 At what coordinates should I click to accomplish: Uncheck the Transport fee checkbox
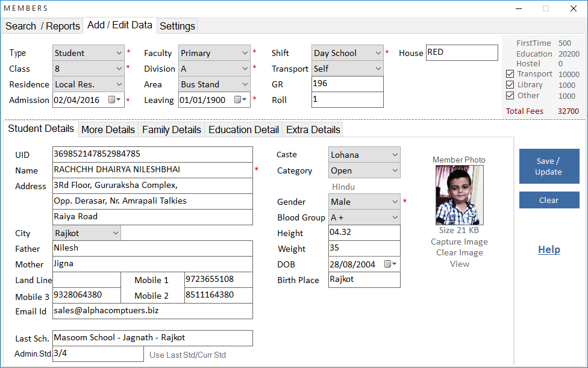(510, 74)
